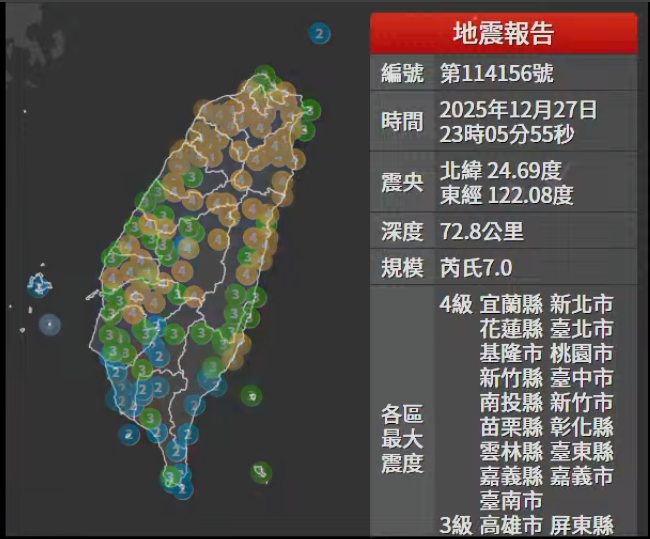Click 臺南市 in the intensity list
This screenshot has height=539, width=650.
[x=511, y=500]
